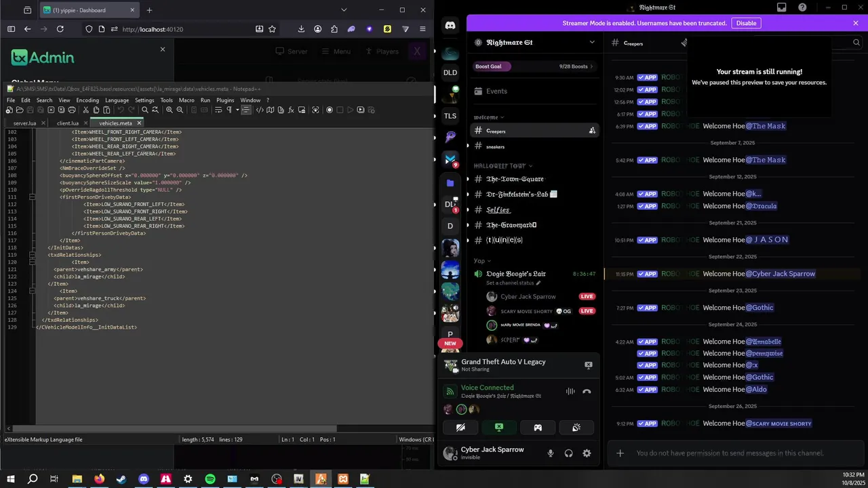Open the soundboard button in the voice panel
Image resolution: width=868 pixels, height=488 pixels.
pyautogui.click(x=576, y=427)
